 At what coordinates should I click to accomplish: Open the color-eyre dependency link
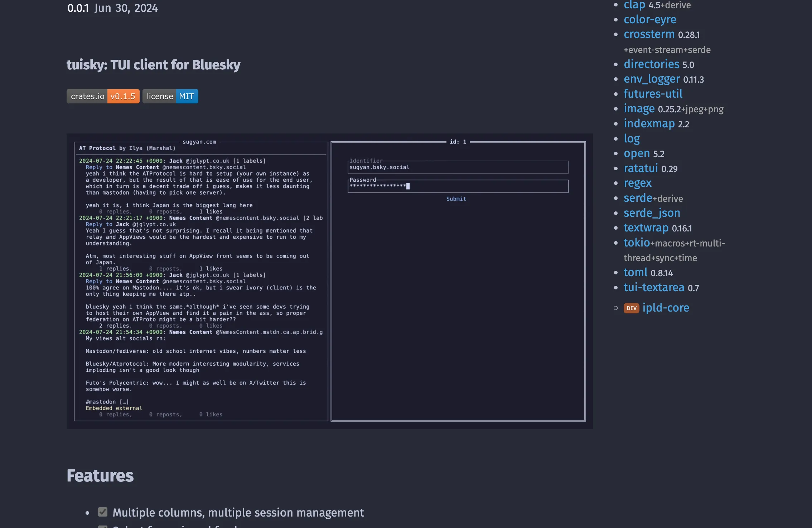[x=650, y=19]
